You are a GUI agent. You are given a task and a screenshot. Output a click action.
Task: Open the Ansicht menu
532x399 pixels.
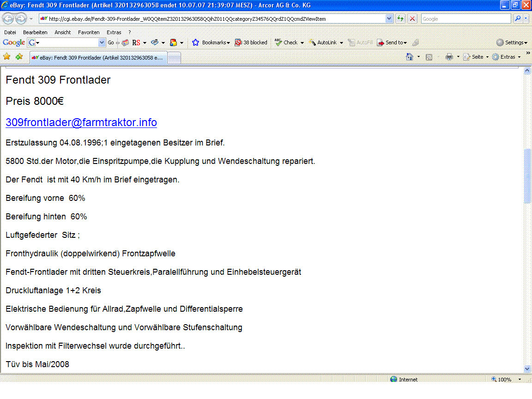62,32
